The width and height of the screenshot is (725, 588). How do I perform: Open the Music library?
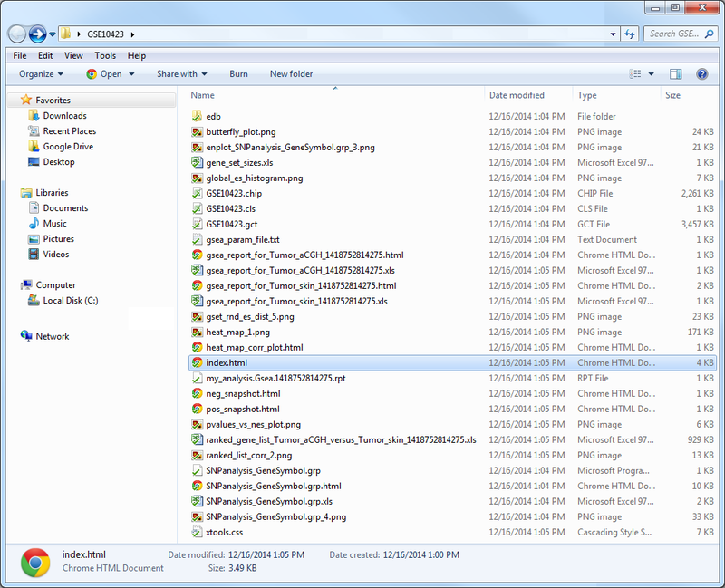[54, 223]
